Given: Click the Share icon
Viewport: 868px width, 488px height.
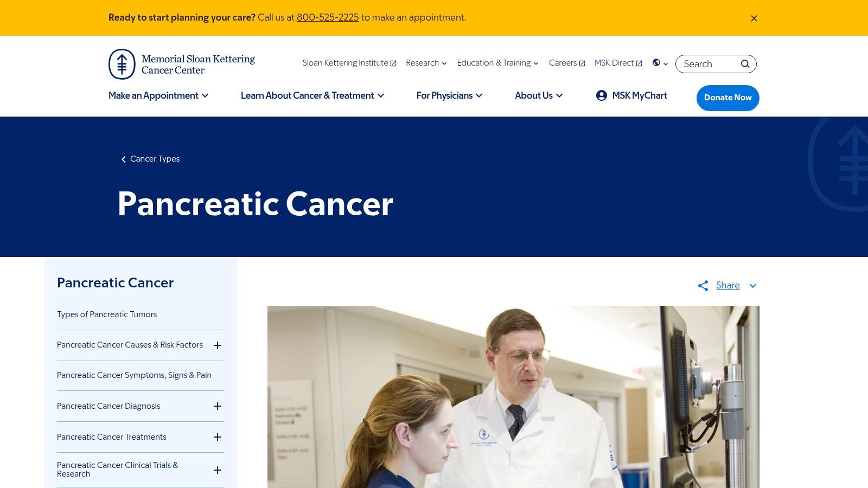Looking at the screenshot, I should pos(703,285).
